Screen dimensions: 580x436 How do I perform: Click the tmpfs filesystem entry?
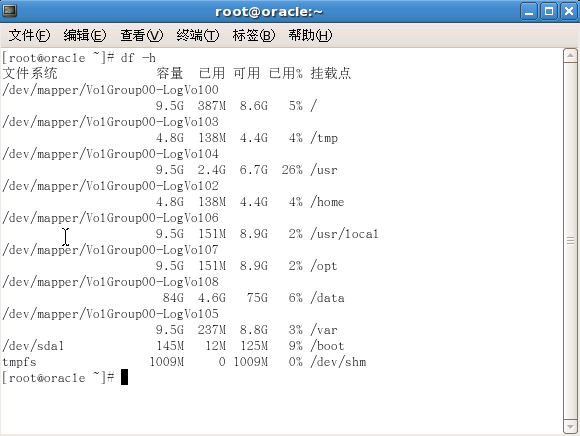pyautogui.click(x=19, y=362)
